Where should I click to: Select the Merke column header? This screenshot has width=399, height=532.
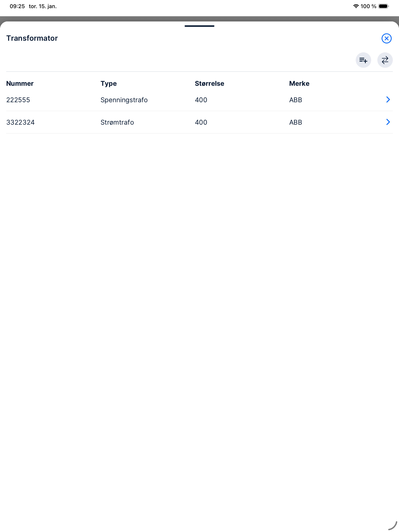point(299,84)
